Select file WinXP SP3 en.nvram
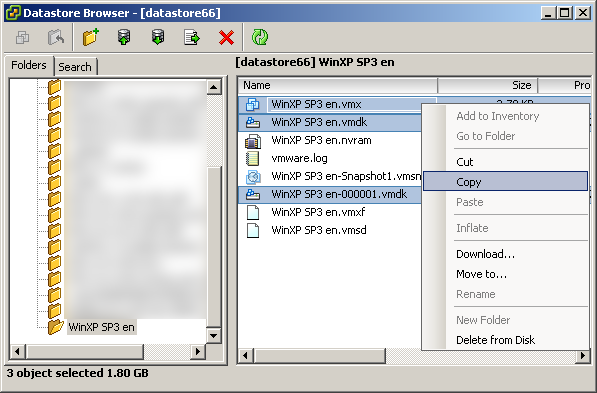This screenshot has width=597, height=393. pos(321,140)
